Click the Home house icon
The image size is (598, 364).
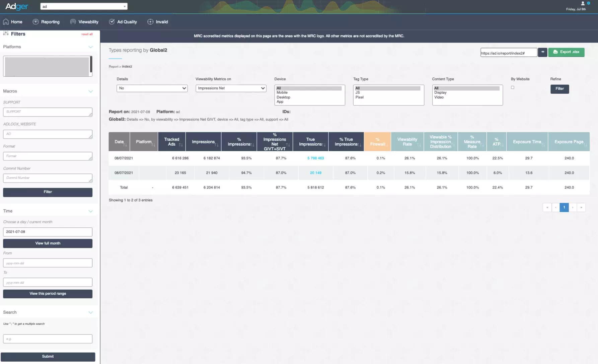6,22
